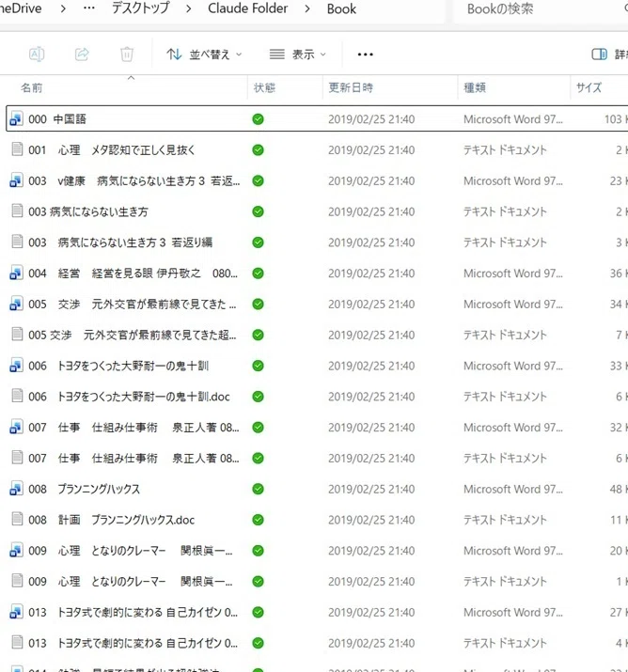Navigate to デスクトップ in the address bar
Image resolution: width=628 pixels, height=672 pixels.
[141, 8]
